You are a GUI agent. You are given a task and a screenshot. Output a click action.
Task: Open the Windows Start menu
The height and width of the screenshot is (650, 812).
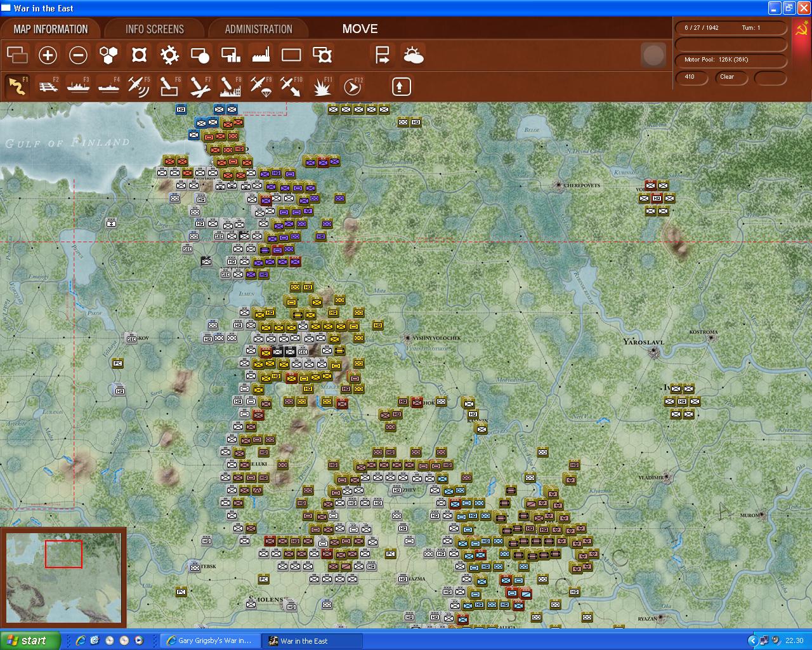(30, 640)
